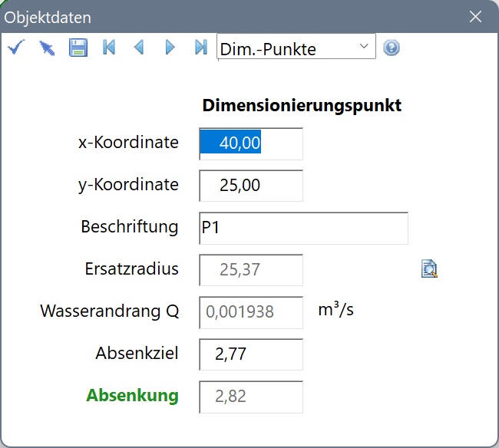Image resolution: width=499 pixels, height=448 pixels.
Task: Click the Ersatzradius field showing 25,37
Action: (251, 270)
